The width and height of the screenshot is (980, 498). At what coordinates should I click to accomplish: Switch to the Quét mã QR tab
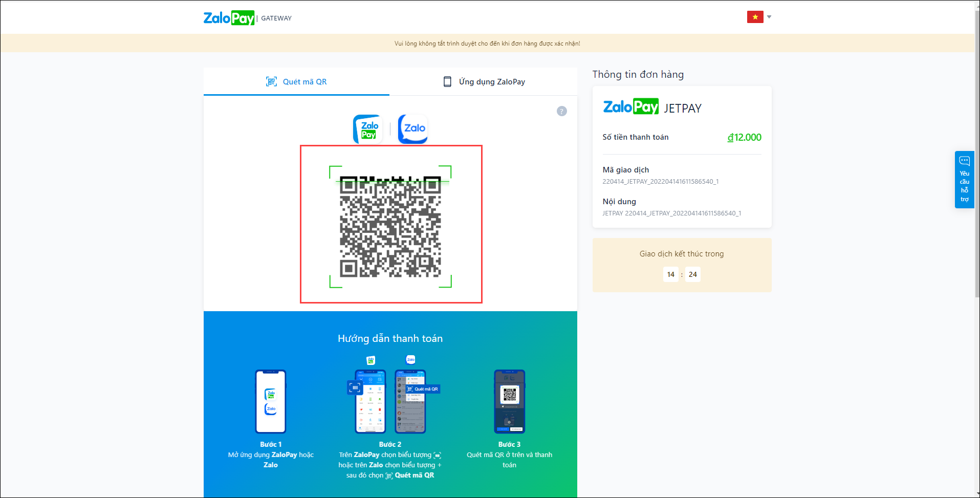(x=296, y=81)
